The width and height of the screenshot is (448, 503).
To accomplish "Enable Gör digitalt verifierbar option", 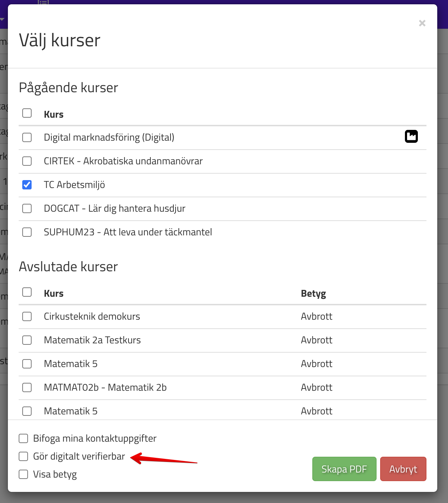I will click(x=23, y=456).
